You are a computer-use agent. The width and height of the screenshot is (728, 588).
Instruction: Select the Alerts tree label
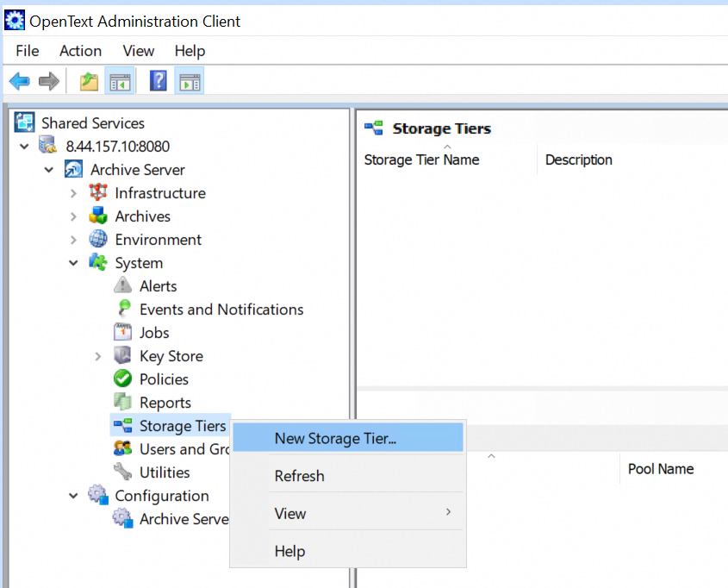[158, 285]
